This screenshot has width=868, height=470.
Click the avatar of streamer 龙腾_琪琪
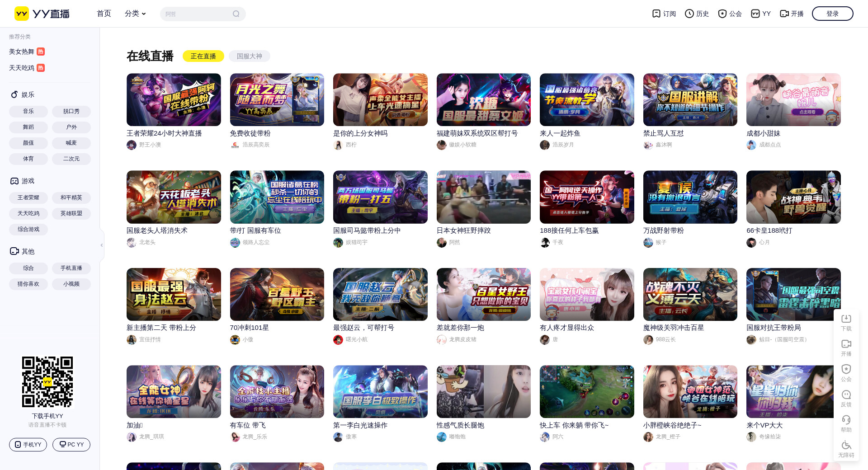click(132, 437)
